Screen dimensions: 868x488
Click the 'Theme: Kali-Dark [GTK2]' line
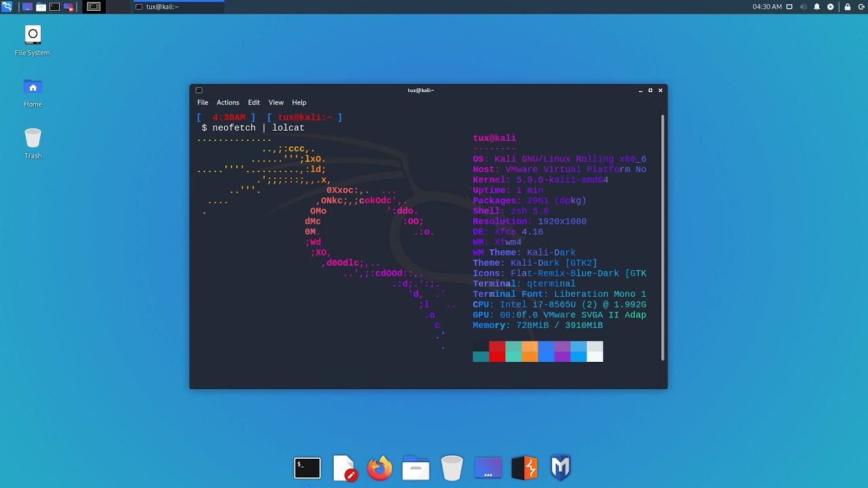tap(535, 263)
